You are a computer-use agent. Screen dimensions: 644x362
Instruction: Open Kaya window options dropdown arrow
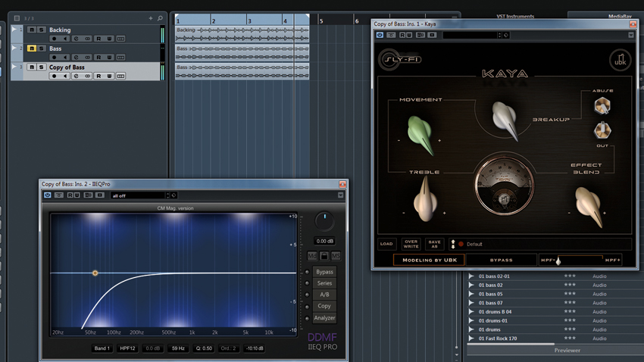(631, 35)
